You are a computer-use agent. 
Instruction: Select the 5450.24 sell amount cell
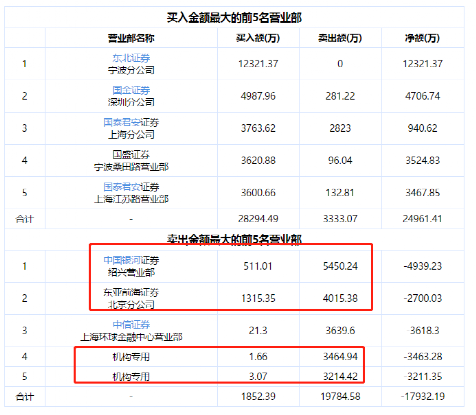[x=340, y=266]
